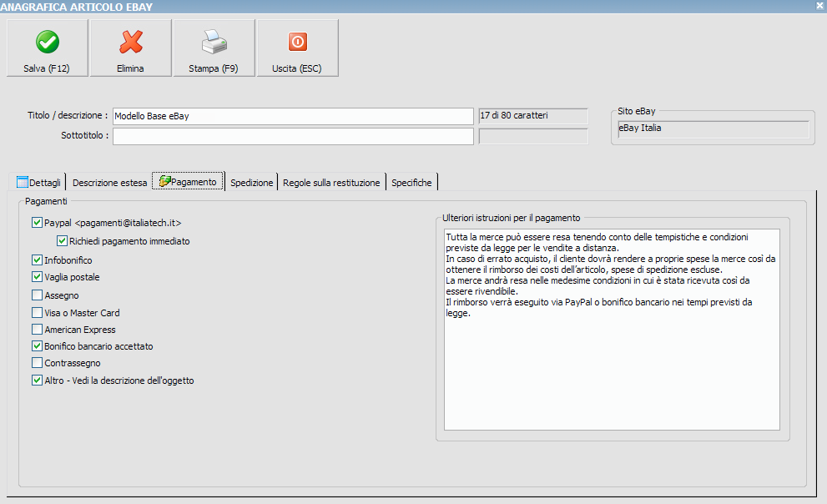The width and height of the screenshot is (827, 504).
Task: Click the green checkmark Salva icon
Action: point(48,42)
